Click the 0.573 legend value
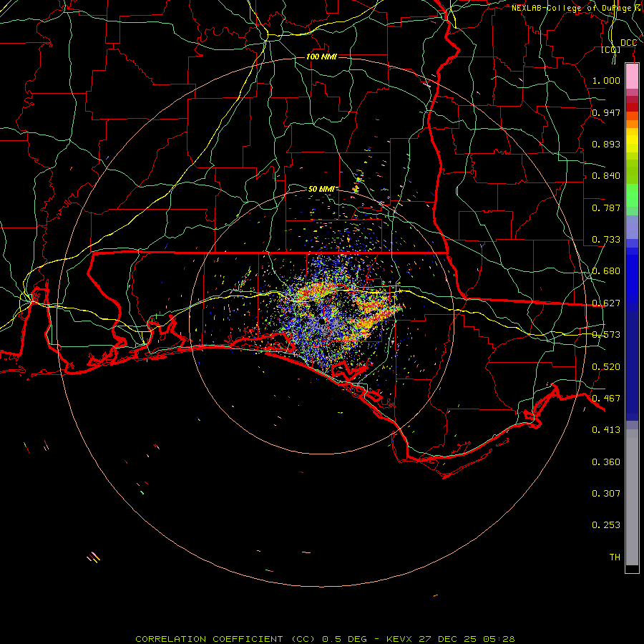Viewport: 644px width, 644px height. (606, 335)
